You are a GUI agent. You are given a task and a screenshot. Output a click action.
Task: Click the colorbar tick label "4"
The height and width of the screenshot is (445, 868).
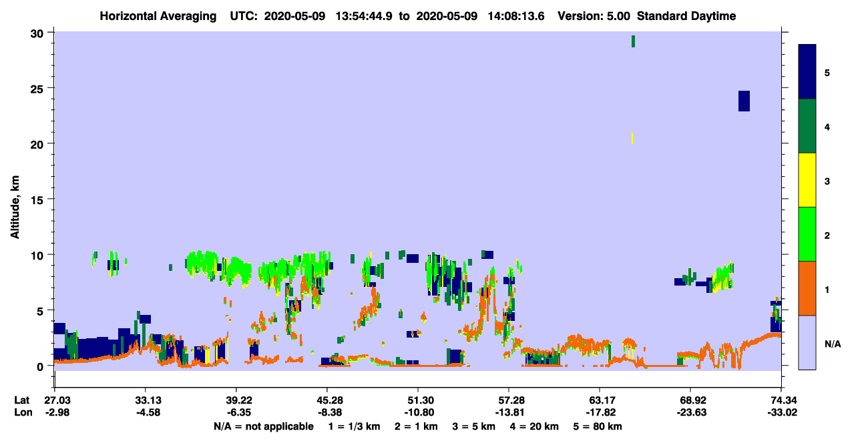(x=827, y=127)
